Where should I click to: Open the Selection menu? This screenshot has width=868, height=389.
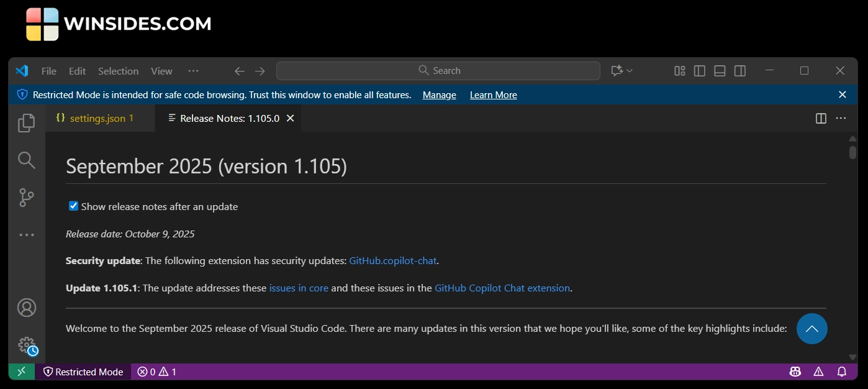118,71
